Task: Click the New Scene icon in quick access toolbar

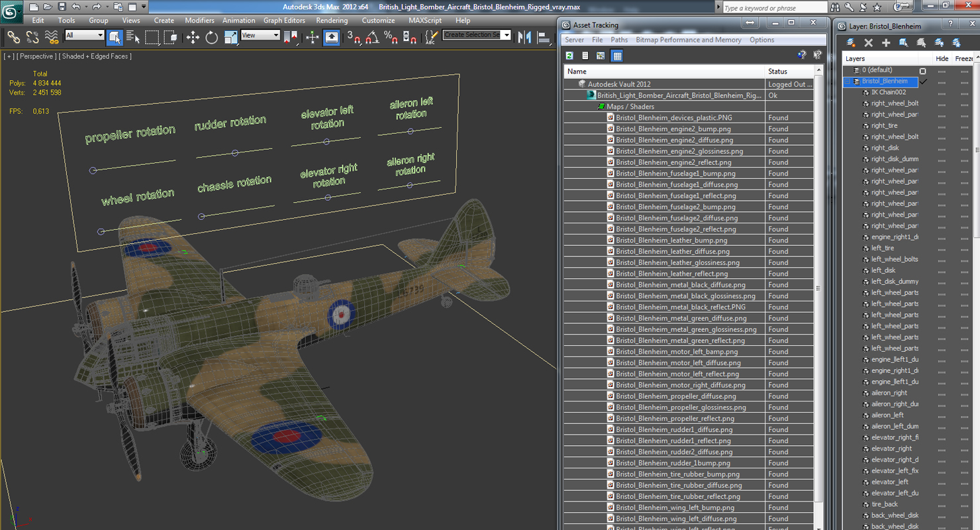Action: click(34, 7)
